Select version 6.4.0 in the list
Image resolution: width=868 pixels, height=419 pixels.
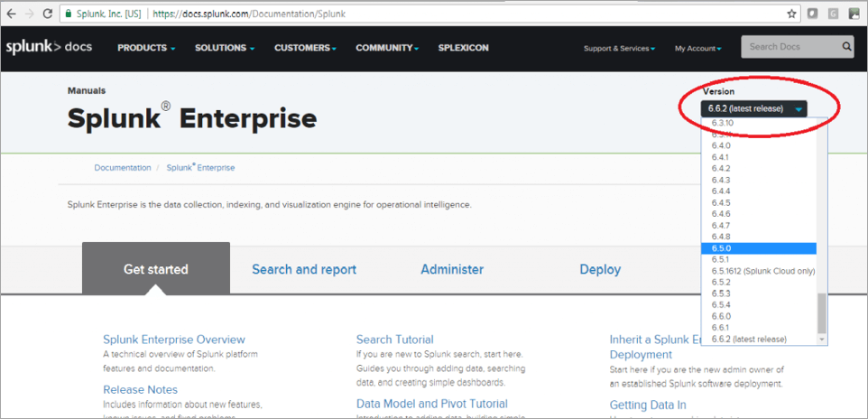coord(759,145)
